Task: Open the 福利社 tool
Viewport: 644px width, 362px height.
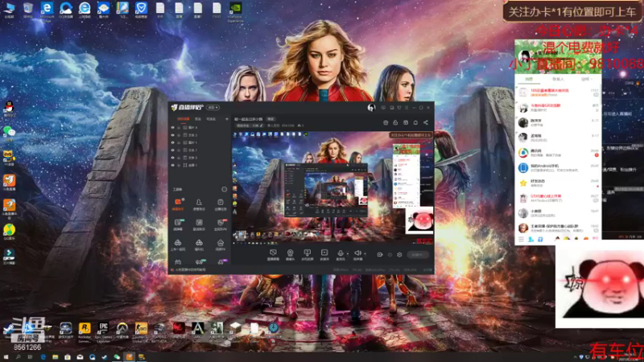Action: click(199, 245)
